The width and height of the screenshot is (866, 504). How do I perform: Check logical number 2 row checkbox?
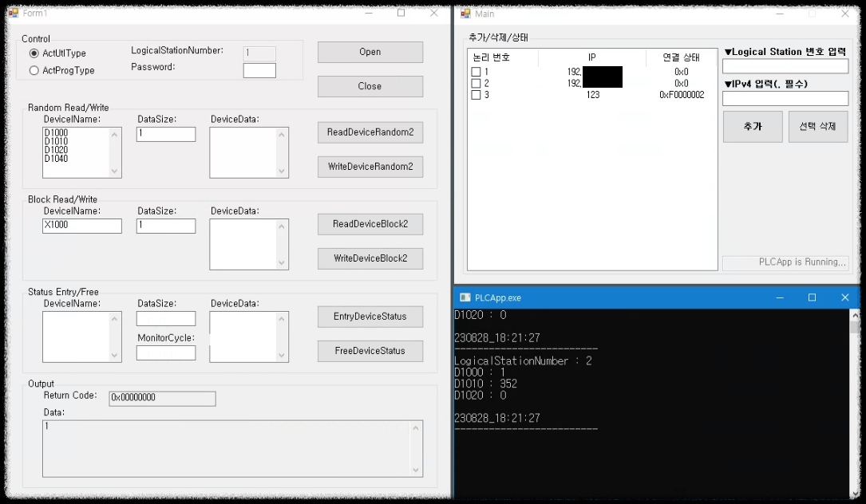pos(476,84)
